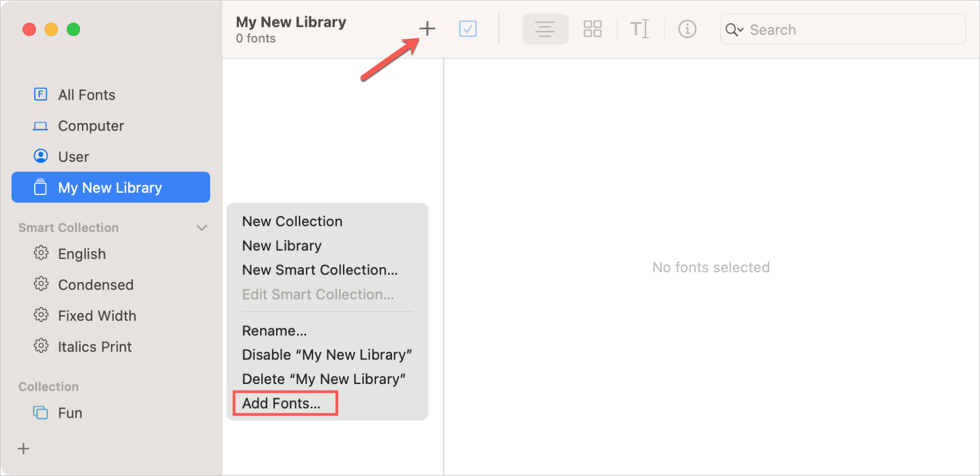Click the 'Collection' section header
The width and height of the screenshot is (980, 476).
tap(49, 387)
